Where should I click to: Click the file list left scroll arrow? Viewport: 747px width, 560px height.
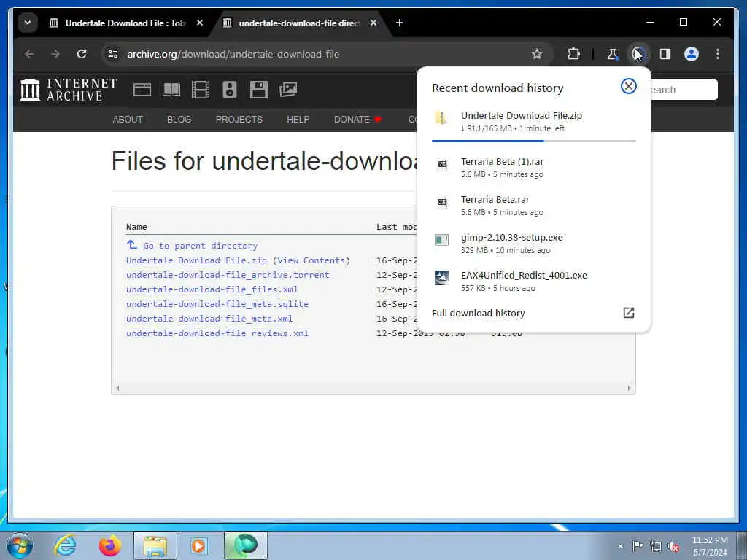pyautogui.click(x=117, y=388)
